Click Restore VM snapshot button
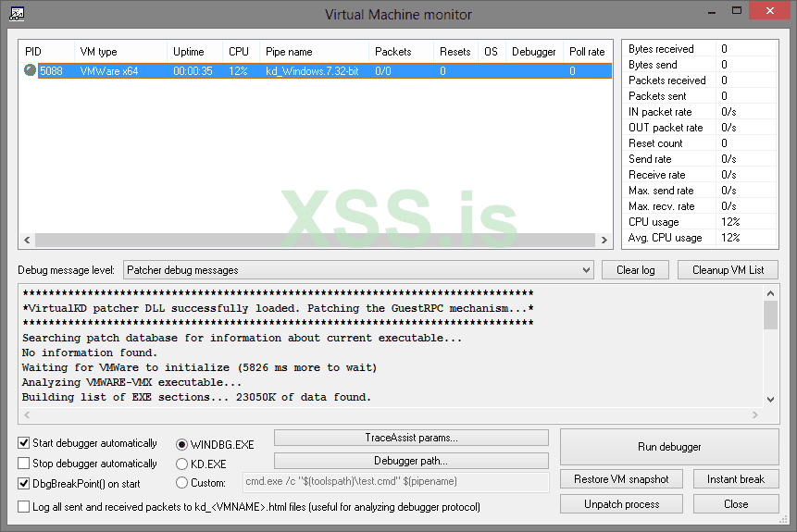 click(621, 479)
